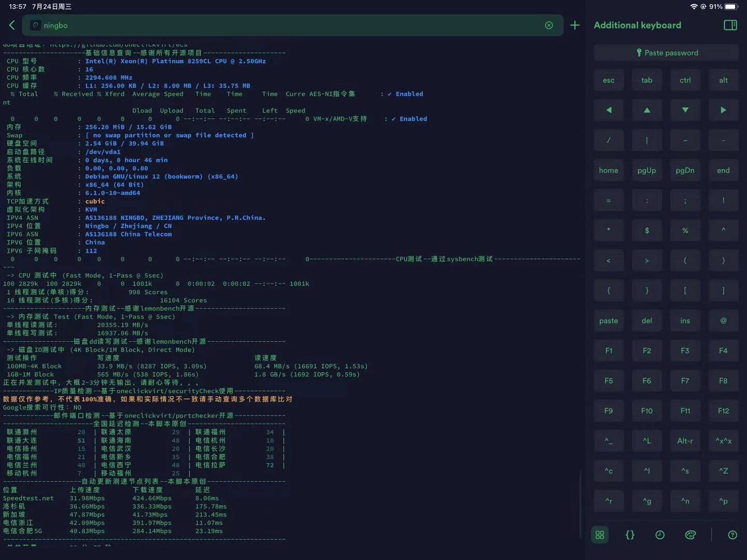Open the curly braces snippets panel
The height and width of the screenshot is (560, 747).
(630, 535)
